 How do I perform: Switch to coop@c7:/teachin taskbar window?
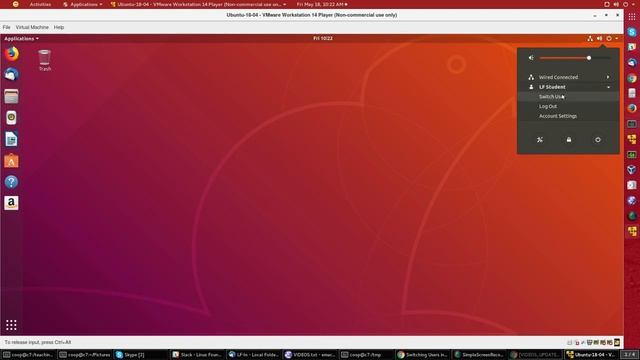pos(29,355)
